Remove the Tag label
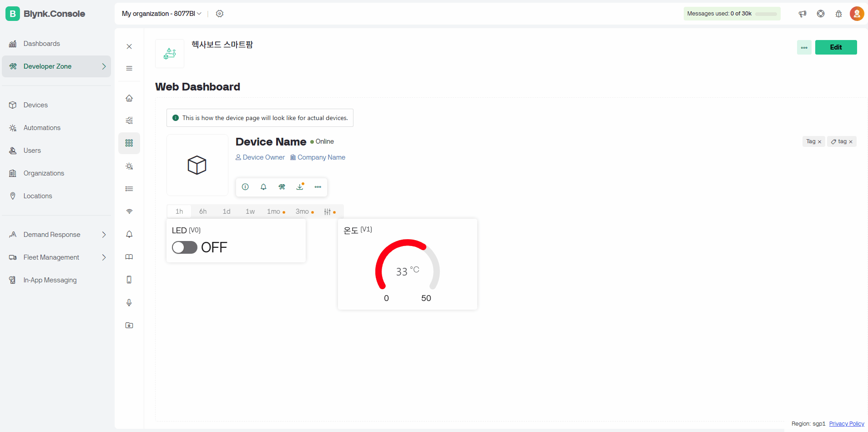 click(819, 142)
